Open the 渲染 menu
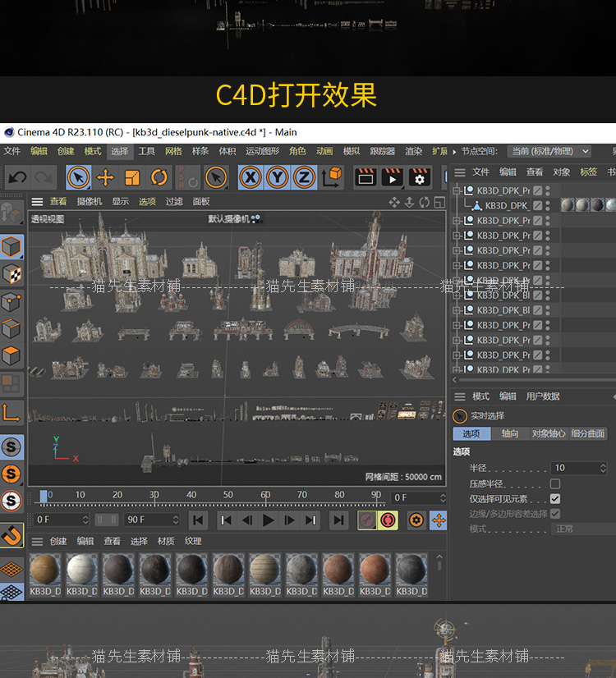Screen dimensions: 616x678 pyautogui.click(x=414, y=151)
